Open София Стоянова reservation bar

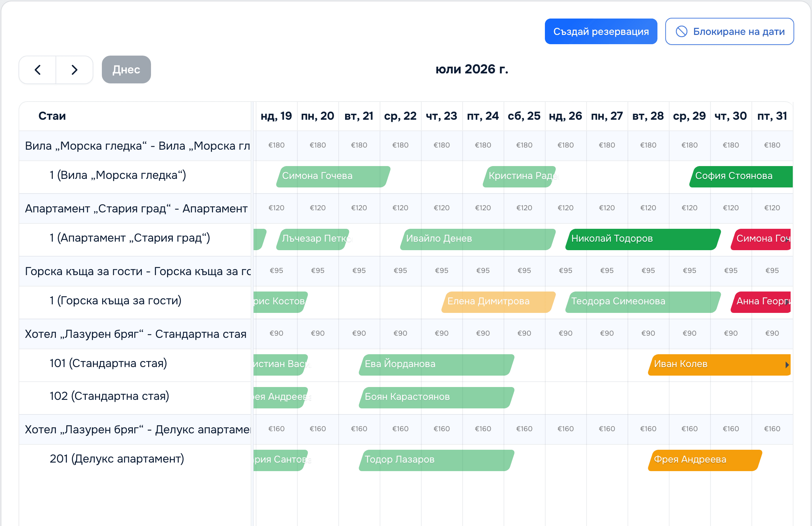(x=741, y=176)
